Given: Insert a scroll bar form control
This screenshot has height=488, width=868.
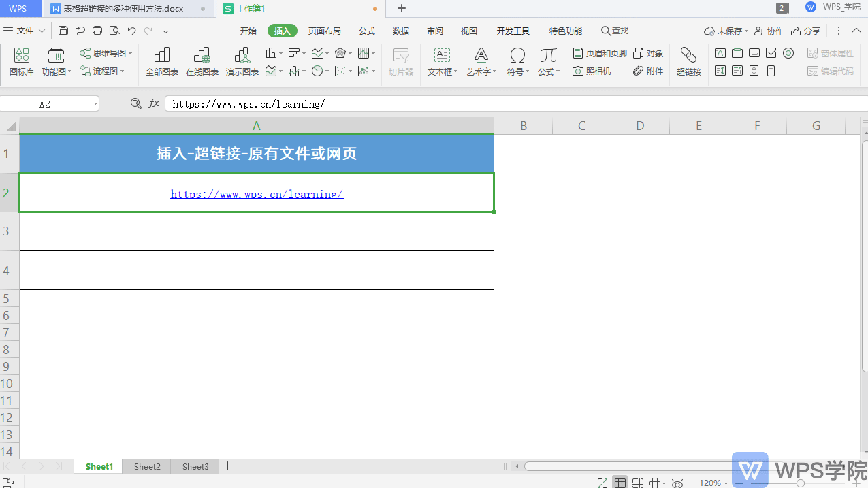Looking at the screenshot, I should point(754,71).
